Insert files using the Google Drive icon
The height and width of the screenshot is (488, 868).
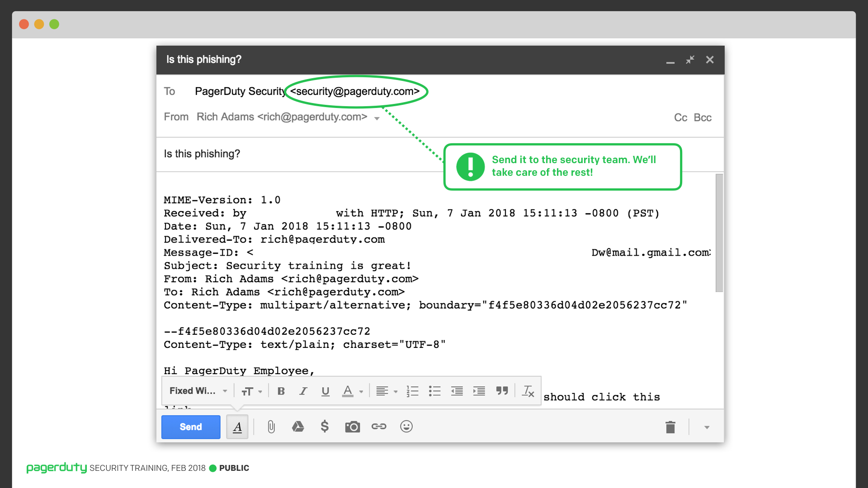coord(298,427)
